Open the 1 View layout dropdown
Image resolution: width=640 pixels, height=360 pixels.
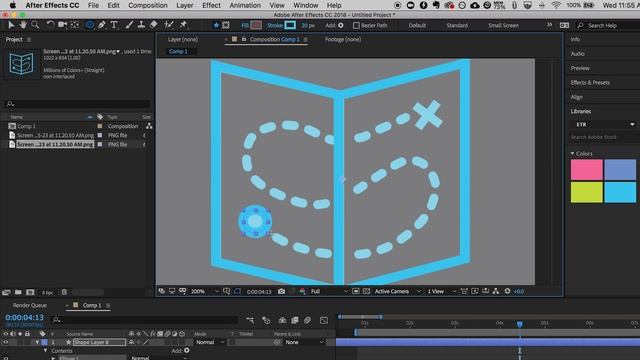pyautogui.click(x=442, y=291)
